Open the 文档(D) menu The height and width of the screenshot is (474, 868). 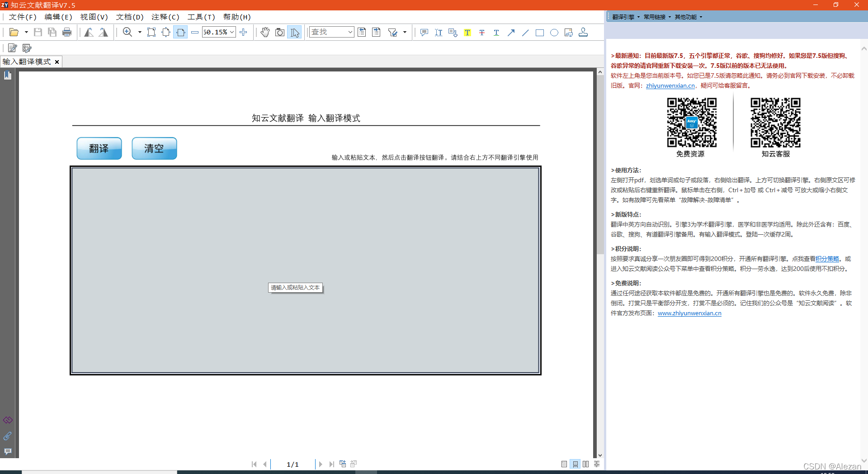coord(130,17)
